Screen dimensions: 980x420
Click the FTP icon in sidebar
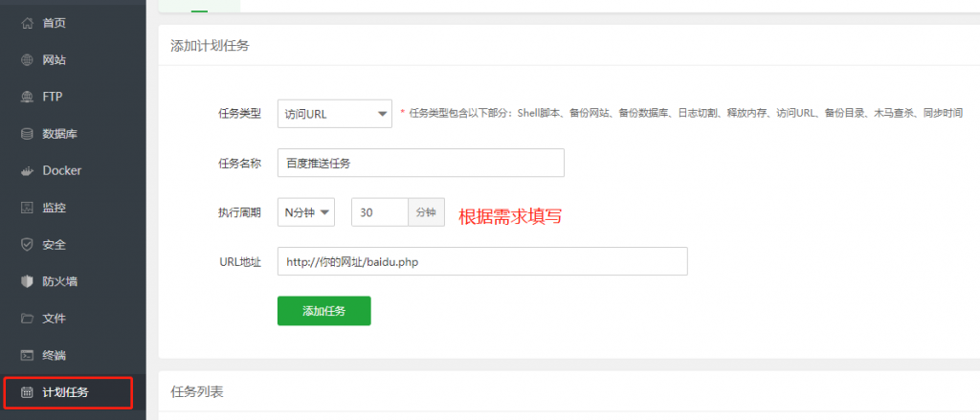(x=27, y=97)
